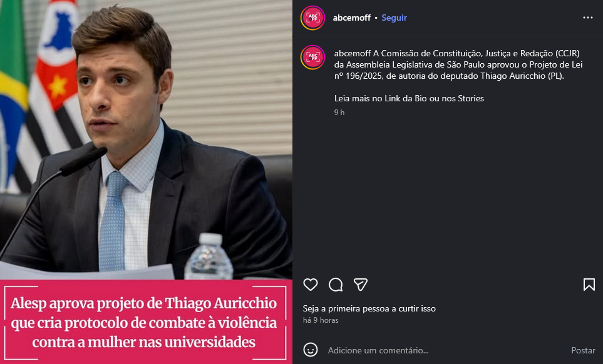Click the caption text about Projeto de Lei
This screenshot has width=603, height=364.
click(458, 64)
